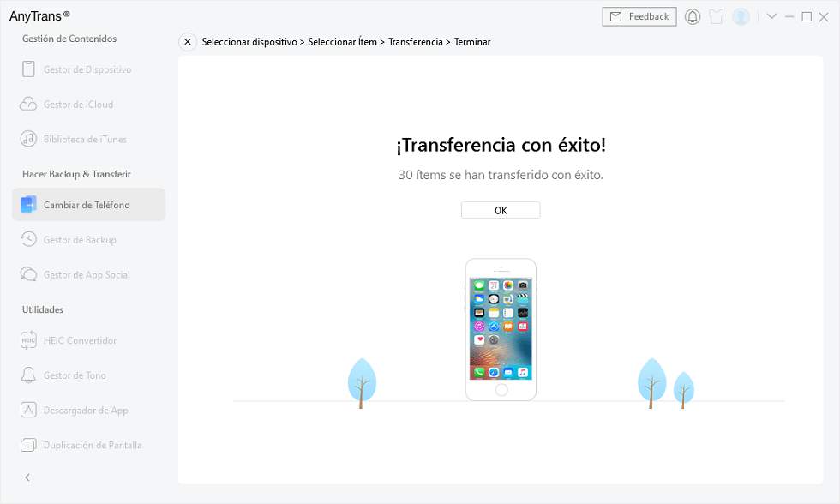Click the Descargador de App store icon
Image resolution: width=840 pixels, height=504 pixels.
(x=28, y=410)
